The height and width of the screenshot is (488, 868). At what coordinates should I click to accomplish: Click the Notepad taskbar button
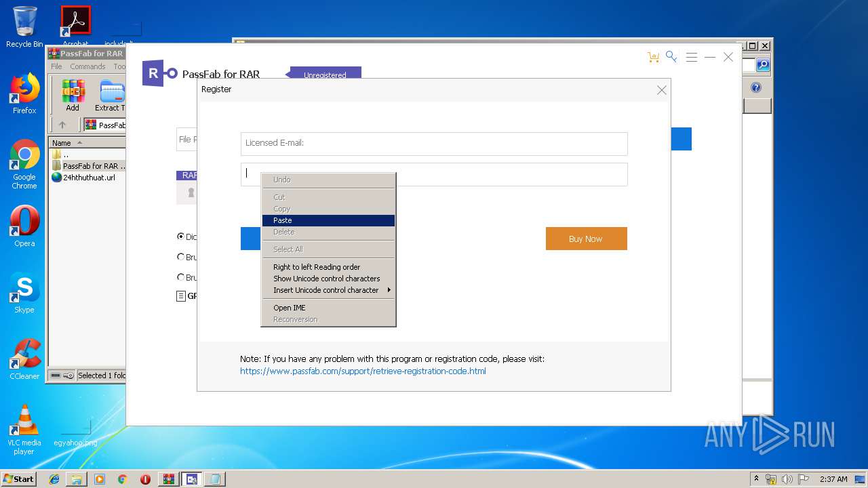pos(215,479)
